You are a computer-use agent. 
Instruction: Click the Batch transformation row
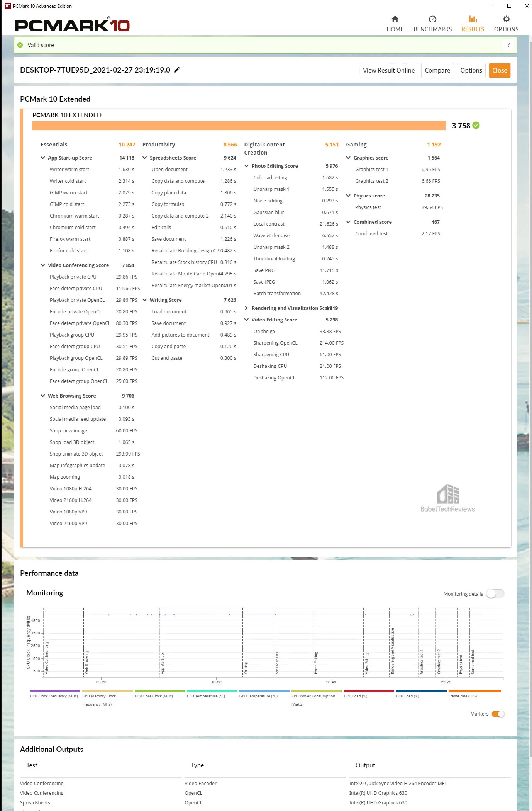point(296,293)
